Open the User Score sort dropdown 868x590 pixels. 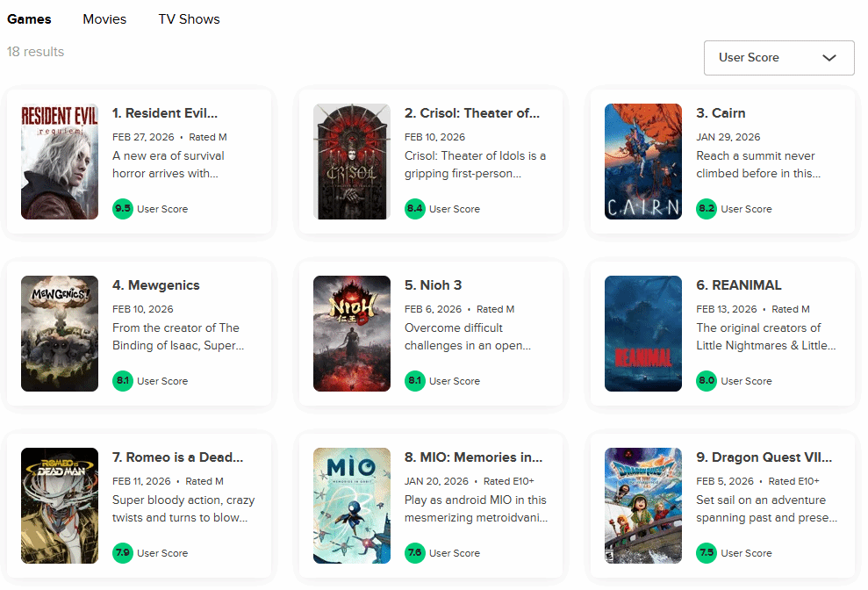(778, 58)
